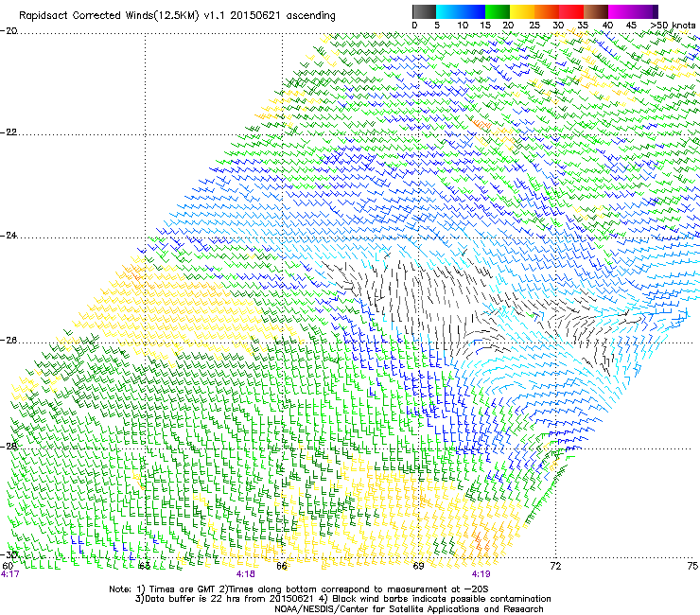Click the longitude label '75'

point(692,566)
